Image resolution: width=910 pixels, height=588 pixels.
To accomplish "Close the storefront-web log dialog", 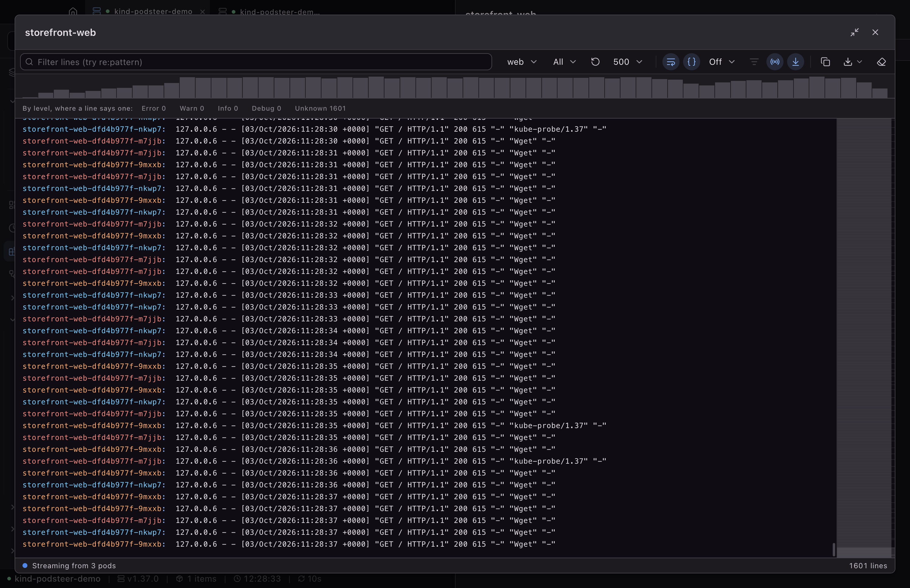I will coord(875,33).
